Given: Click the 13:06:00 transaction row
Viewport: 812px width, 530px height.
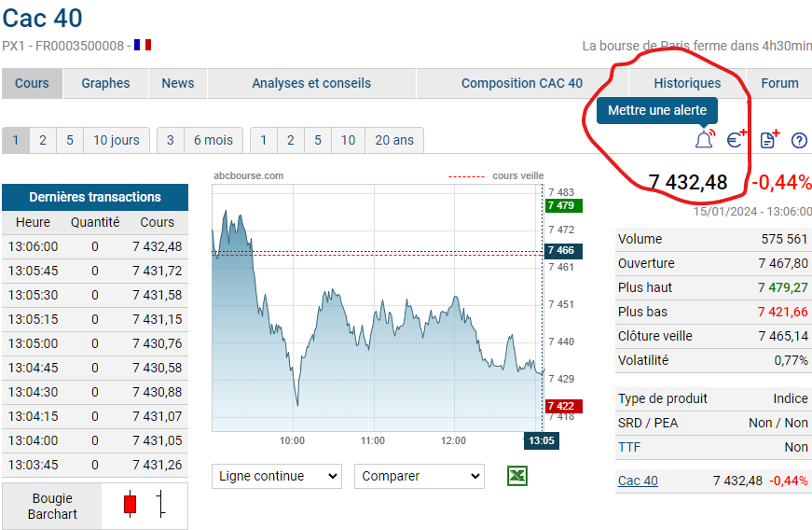Looking at the screenshot, I should click(95, 246).
